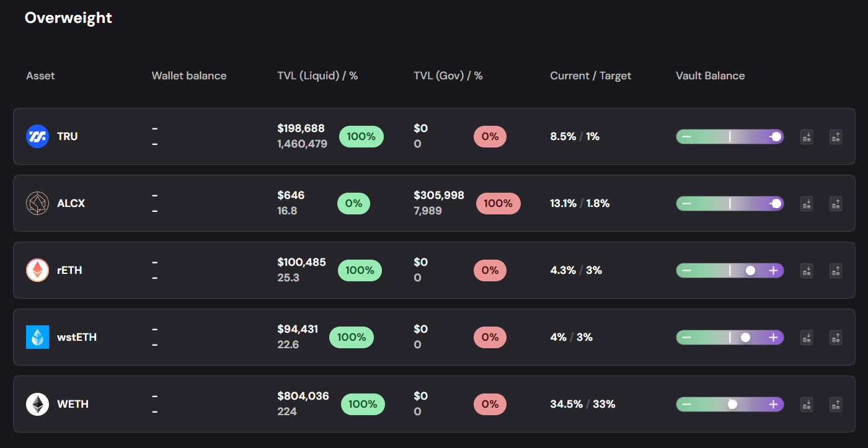Hit the wstETH deposit icon

point(807,337)
